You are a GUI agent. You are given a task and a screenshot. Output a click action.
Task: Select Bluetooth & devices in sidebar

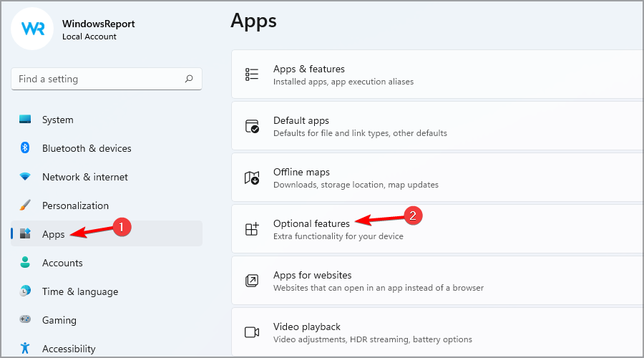coord(87,148)
